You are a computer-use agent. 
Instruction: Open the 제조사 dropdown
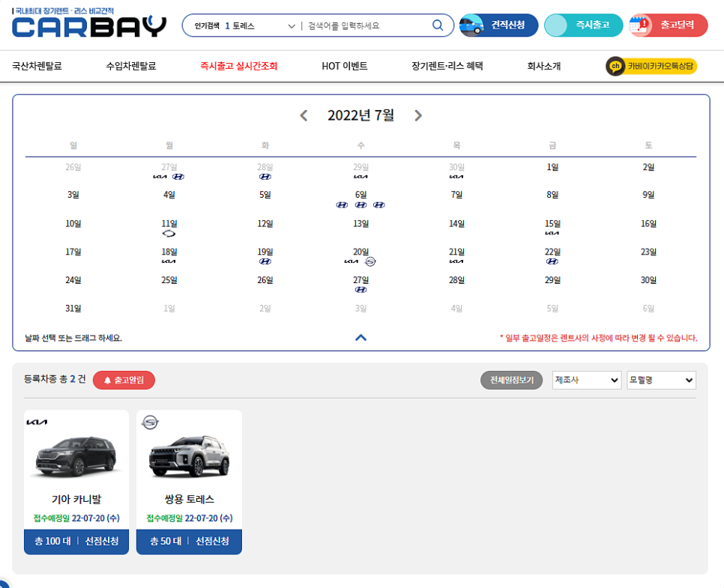pos(586,381)
